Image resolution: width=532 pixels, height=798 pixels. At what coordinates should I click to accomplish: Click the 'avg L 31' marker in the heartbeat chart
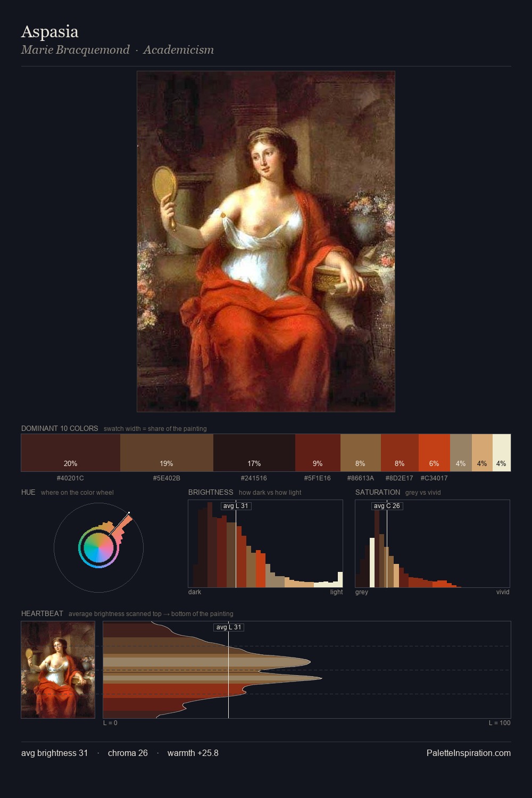click(x=229, y=627)
